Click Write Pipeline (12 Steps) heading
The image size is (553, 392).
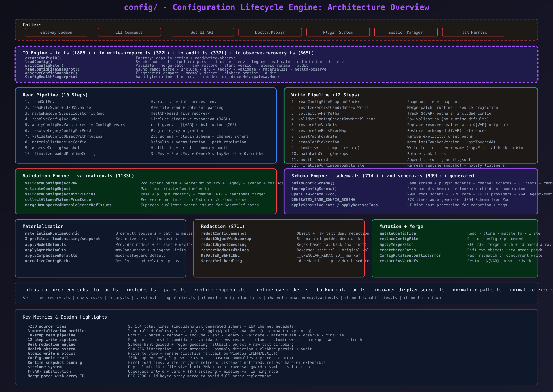tap(325, 95)
